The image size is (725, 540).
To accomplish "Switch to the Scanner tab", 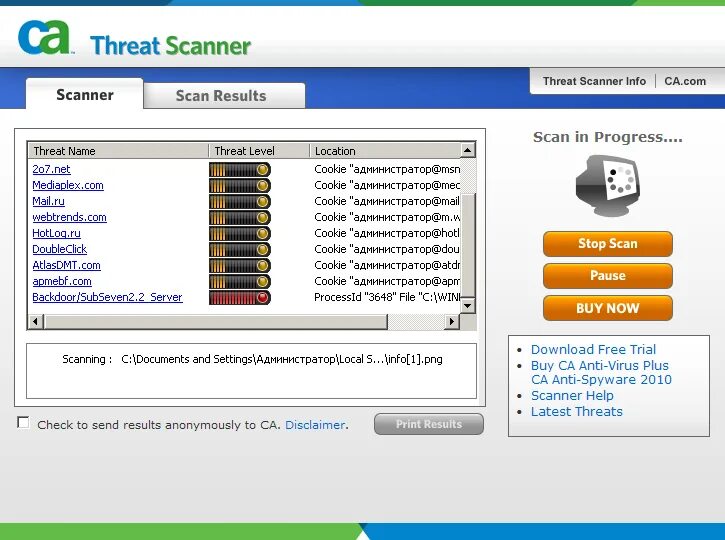I will [85, 94].
